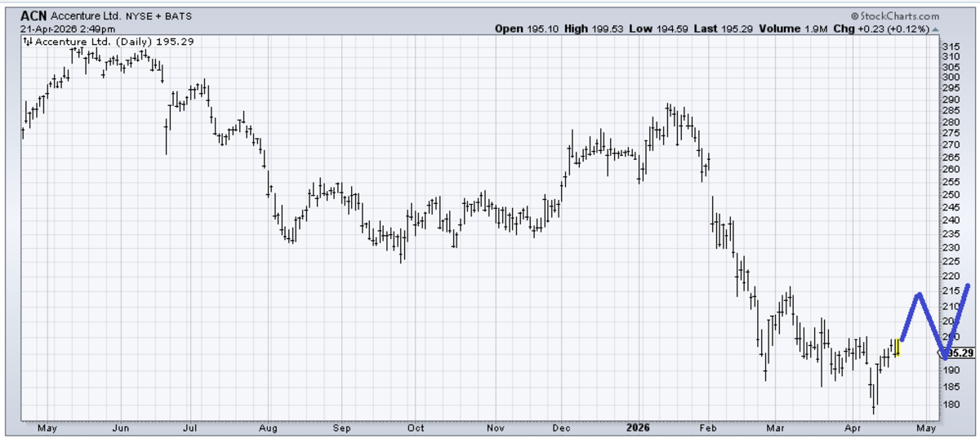980x443 pixels.
Task: Select the Aug label on time axis
Action: (x=268, y=427)
